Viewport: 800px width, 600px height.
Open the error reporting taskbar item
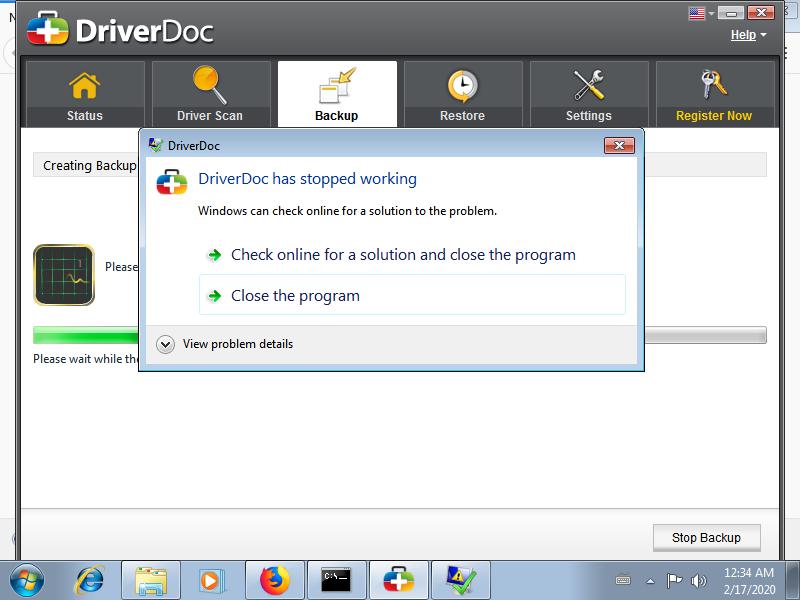point(461,581)
